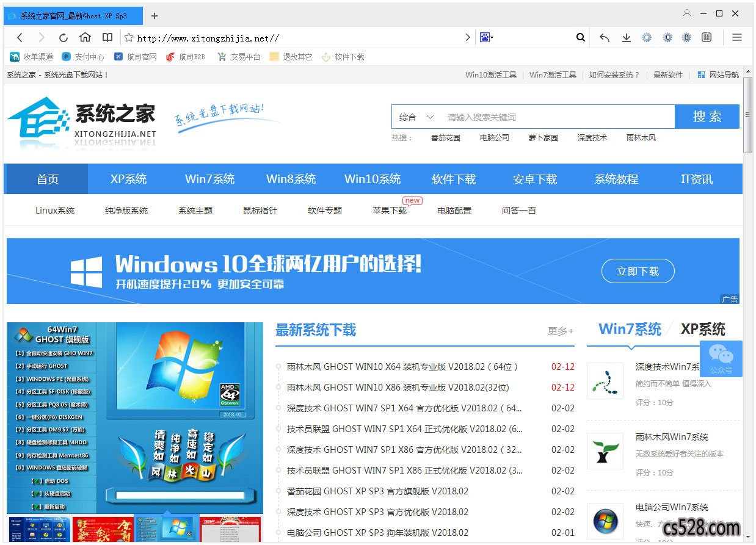The width and height of the screenshot is (756, 545).
Task: Click the address bar URL field
Action: pos(298,38)
